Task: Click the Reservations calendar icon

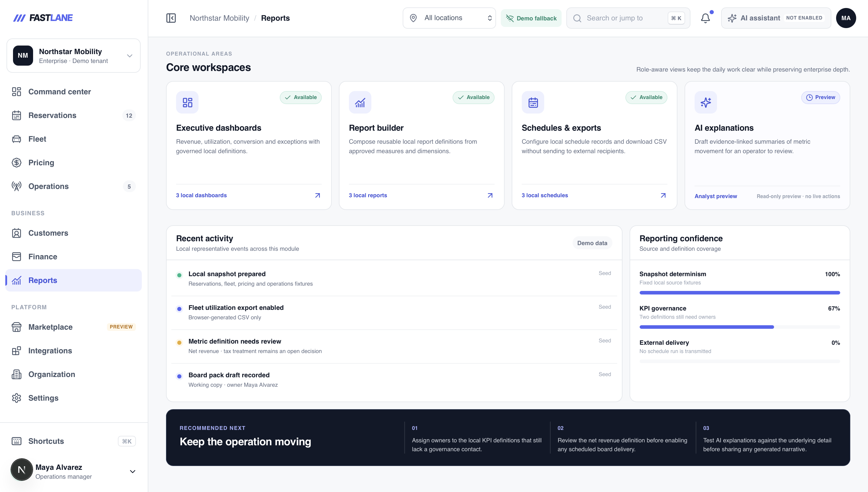Action: click(17, 115)
